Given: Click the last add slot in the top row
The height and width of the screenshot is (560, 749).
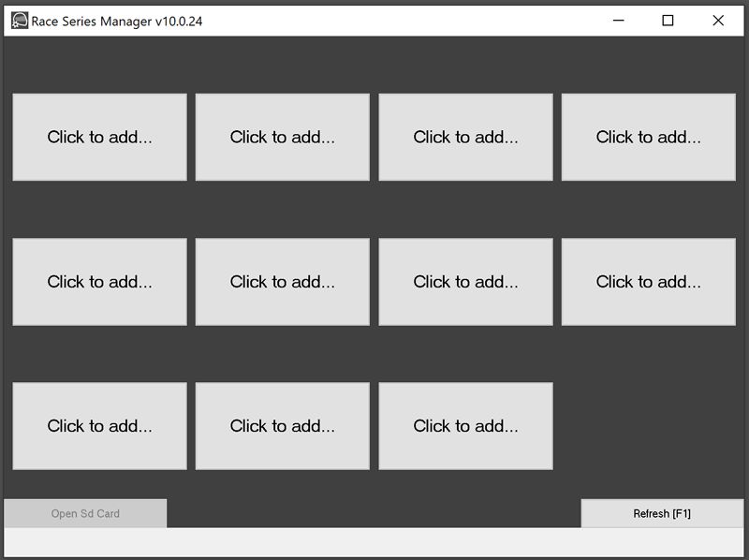Looking at the screenshot, I should click(648, 136).
